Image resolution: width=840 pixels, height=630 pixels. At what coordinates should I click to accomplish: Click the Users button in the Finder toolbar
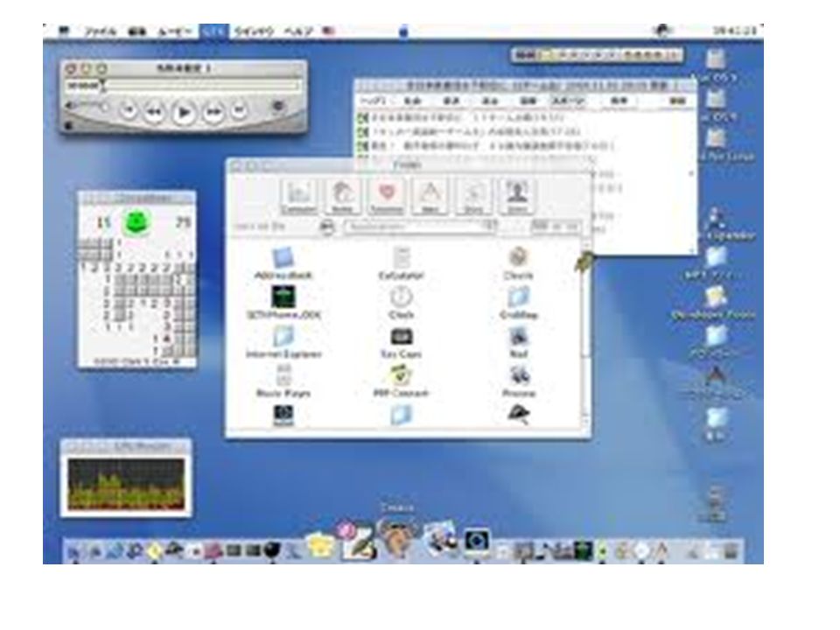(517, 197)
